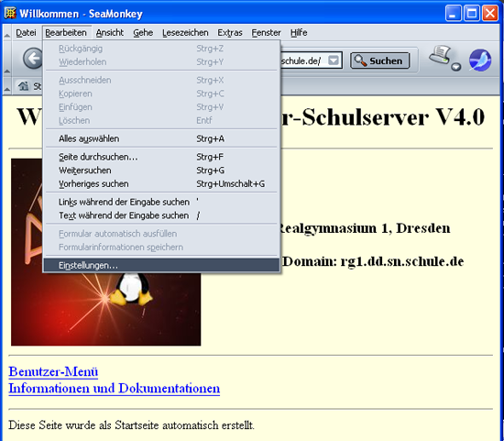
Task: Click the greyed Ausschneiden menu entry
Action: tap(161, 80)
